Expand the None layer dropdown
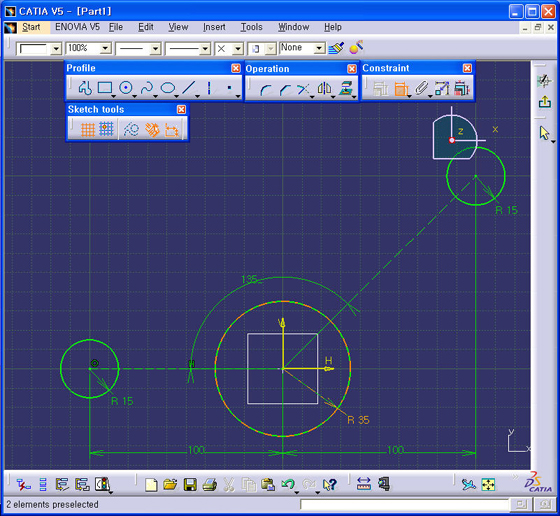This screenshot has width=560, height=516. click(x=320, y=48)
